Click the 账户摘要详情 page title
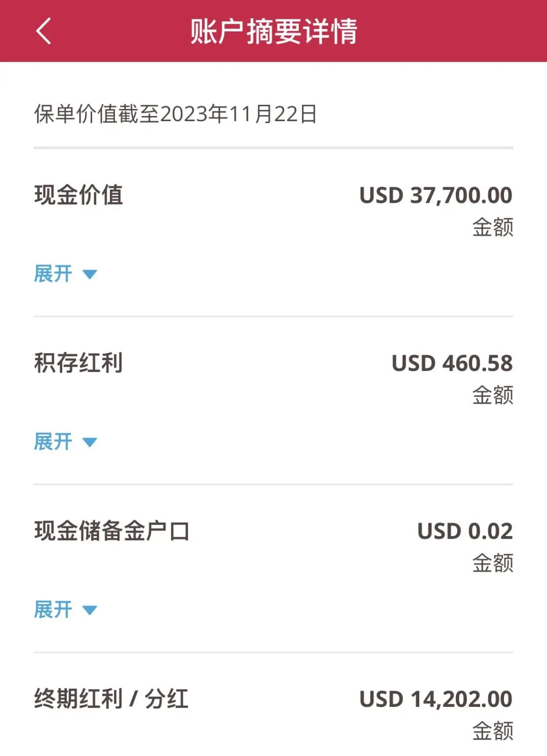Screen dimensions: 547x756 point(273,31)
